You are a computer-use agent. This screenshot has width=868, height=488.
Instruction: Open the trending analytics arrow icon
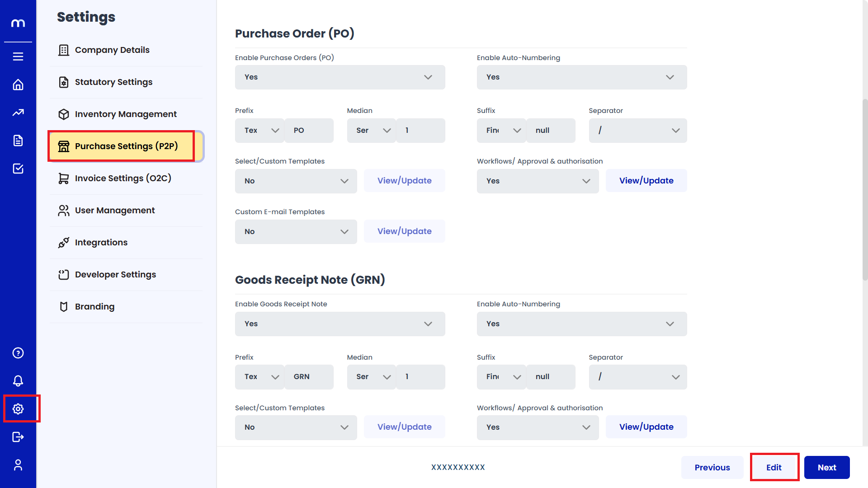pyautogui.click(x=18, y=113)
